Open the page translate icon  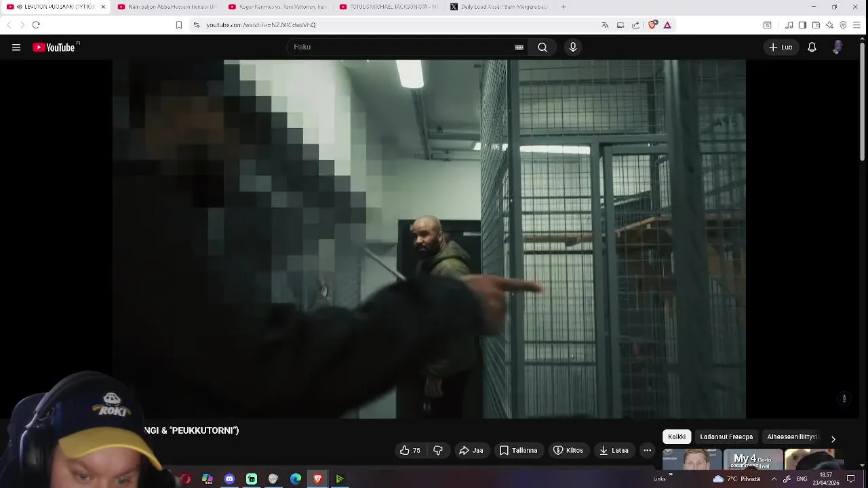[x=605, y=25]
